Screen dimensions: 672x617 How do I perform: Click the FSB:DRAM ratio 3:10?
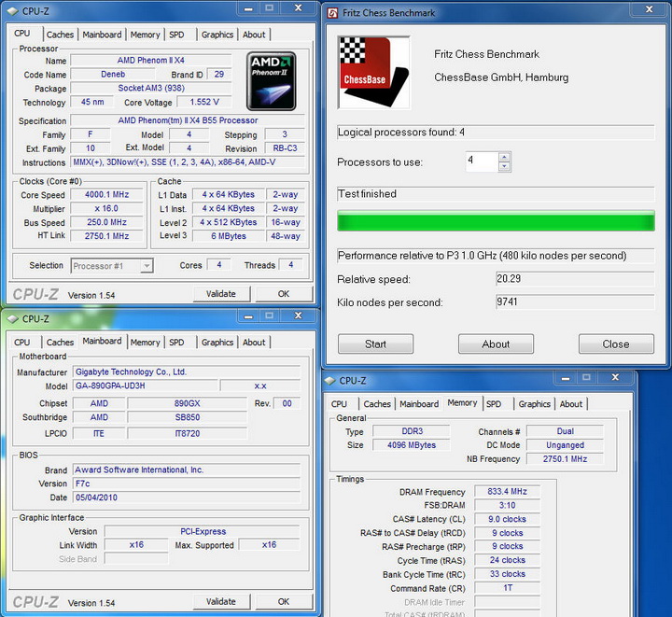(507, 505)
